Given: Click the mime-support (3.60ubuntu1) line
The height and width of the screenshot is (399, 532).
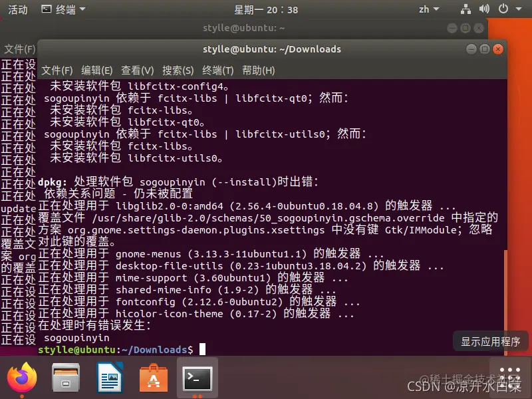Looking at the screenshot, I should click(193, 278).
